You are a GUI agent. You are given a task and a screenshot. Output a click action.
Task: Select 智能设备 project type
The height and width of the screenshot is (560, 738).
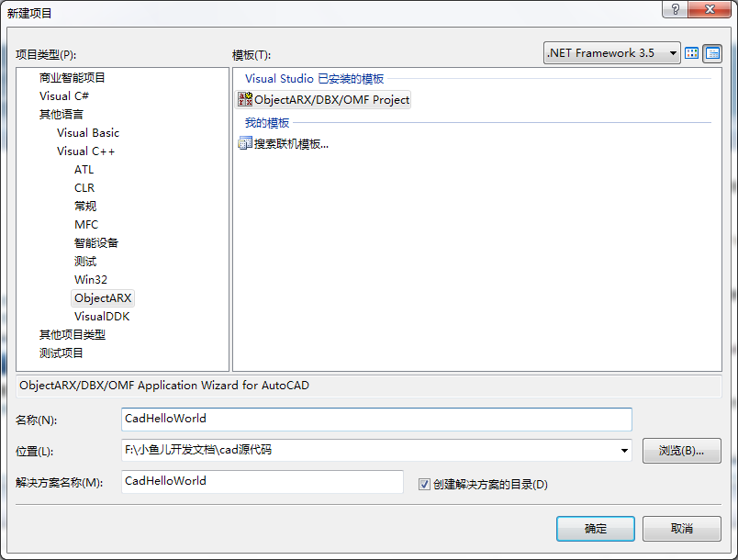(96, 243)
